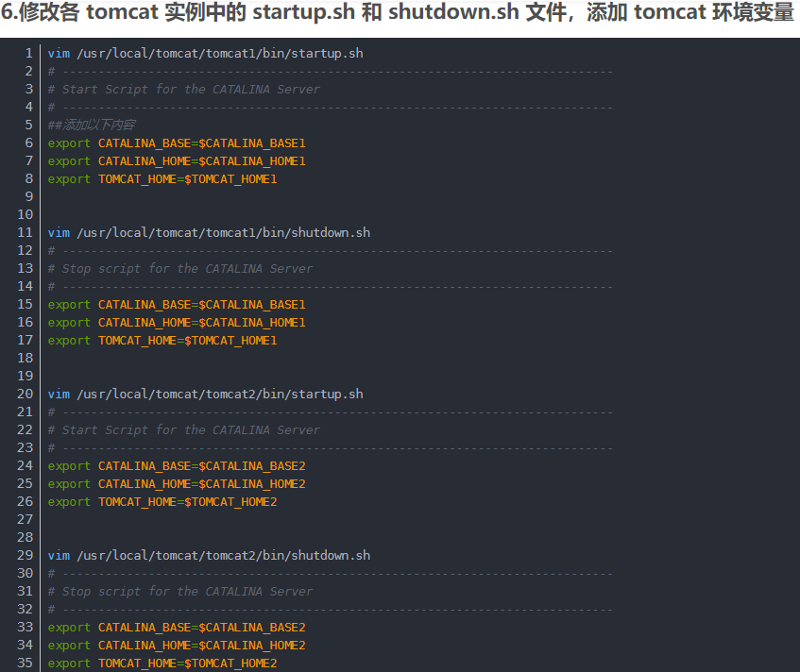This screenshot has height=672, width=800.
Task: Click the vim tomcat1/bin/startup.sh command
Action: (x=206, y=54)
